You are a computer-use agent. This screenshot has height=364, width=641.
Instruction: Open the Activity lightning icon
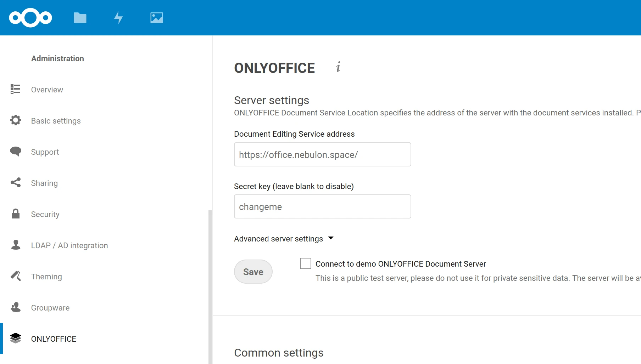(118, 17)
